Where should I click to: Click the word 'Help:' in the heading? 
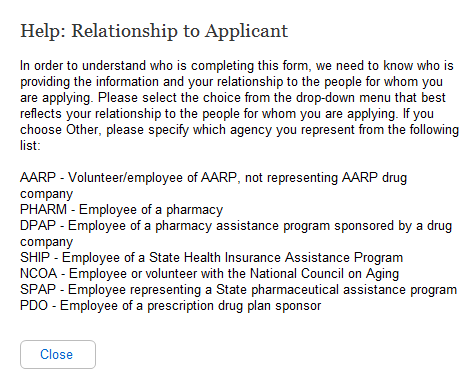coord(43,32)
